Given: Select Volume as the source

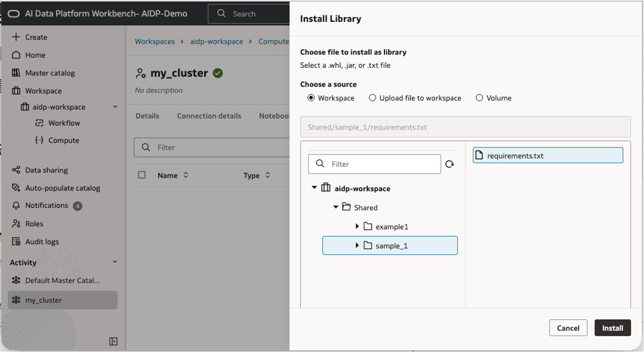Looking at the screenshot, I should pyautogui.click(x=479, y=98).
